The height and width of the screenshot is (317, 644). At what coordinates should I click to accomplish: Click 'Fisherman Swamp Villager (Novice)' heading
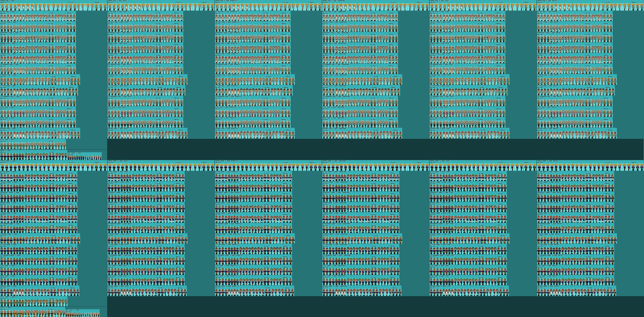point(119,234)
